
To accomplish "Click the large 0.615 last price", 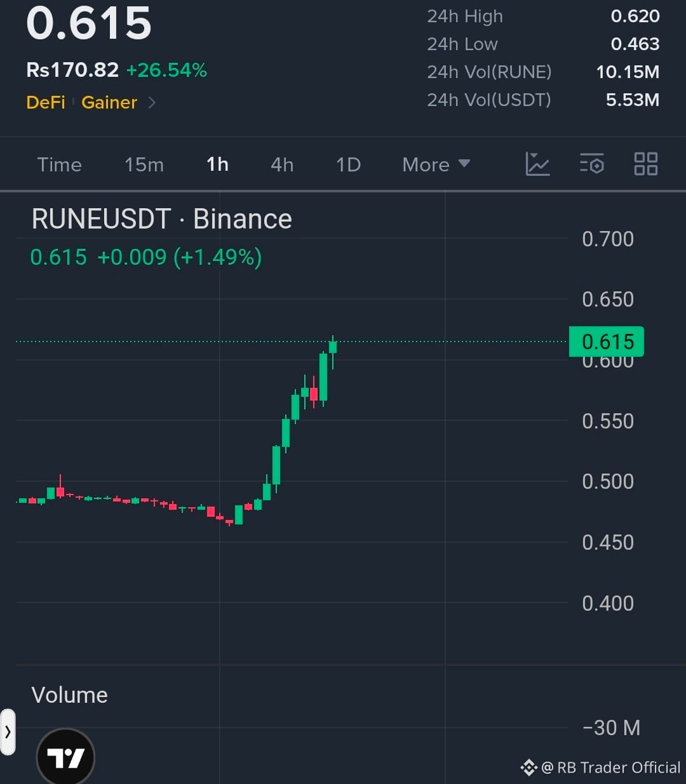I will click(x=89, y=23).
